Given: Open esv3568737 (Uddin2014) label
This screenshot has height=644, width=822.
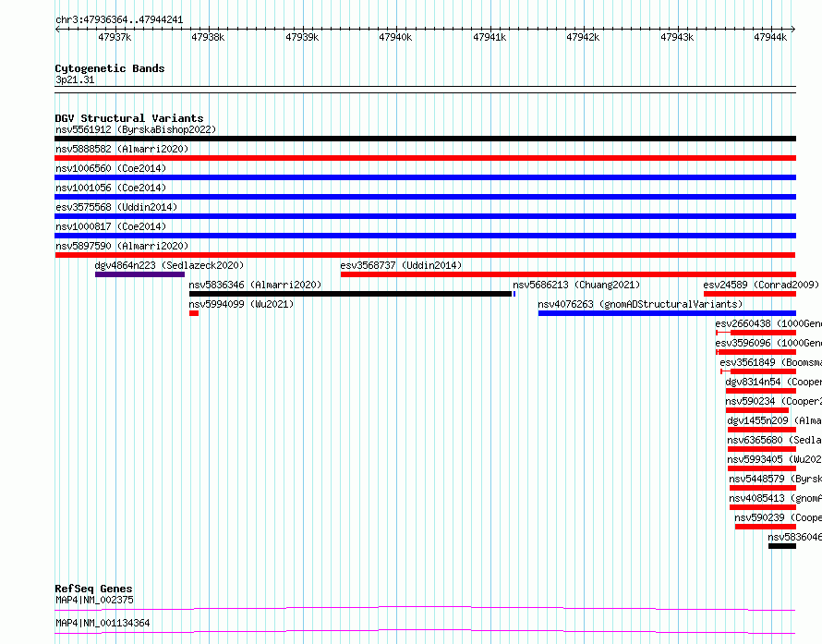Looking at the screenshot, I should pyautogui.click(x=401, y=265).
